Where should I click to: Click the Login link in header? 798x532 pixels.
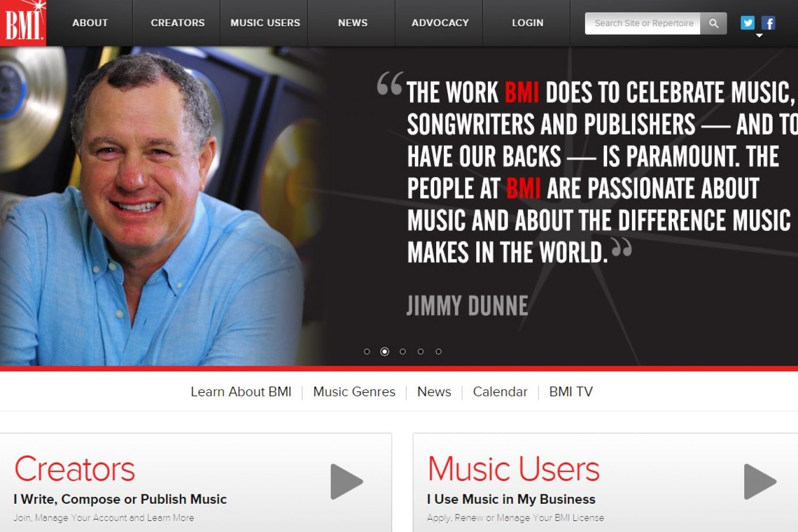click(527, 23)
